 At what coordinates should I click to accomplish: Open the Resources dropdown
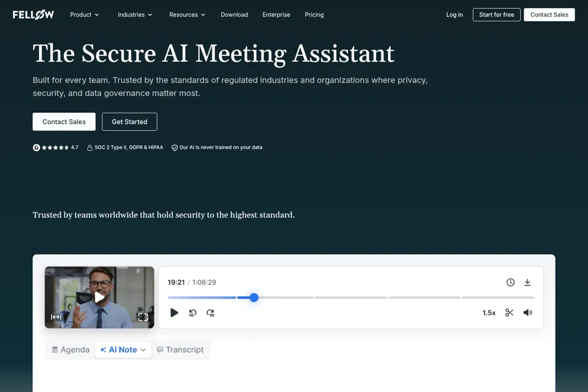187,15
